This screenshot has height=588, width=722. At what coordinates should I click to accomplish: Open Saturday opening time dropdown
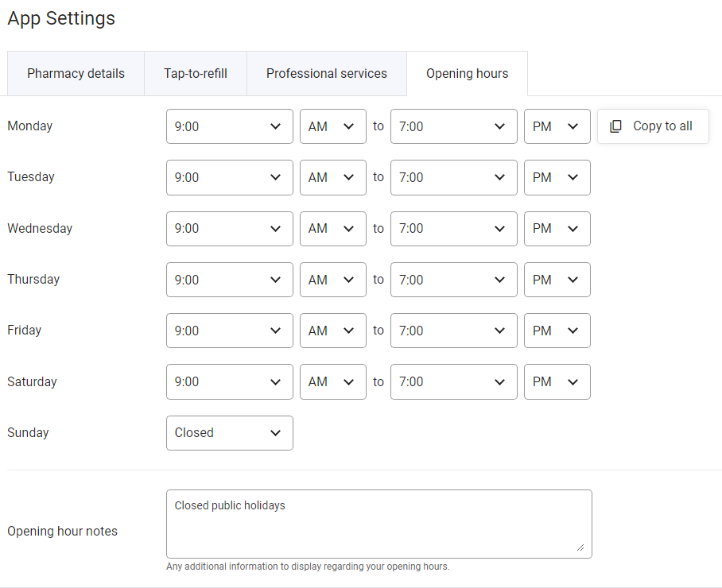coord(229,382)
